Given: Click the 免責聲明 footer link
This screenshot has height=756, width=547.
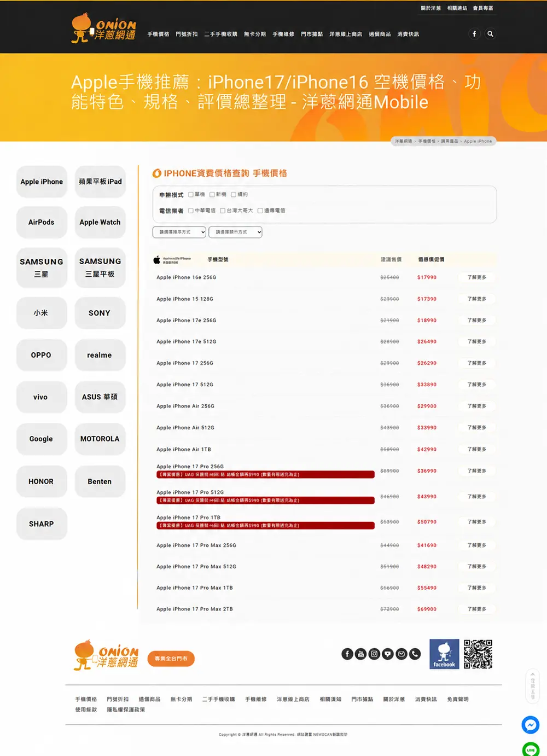Looking at the screenshot, I should (458, 699).
